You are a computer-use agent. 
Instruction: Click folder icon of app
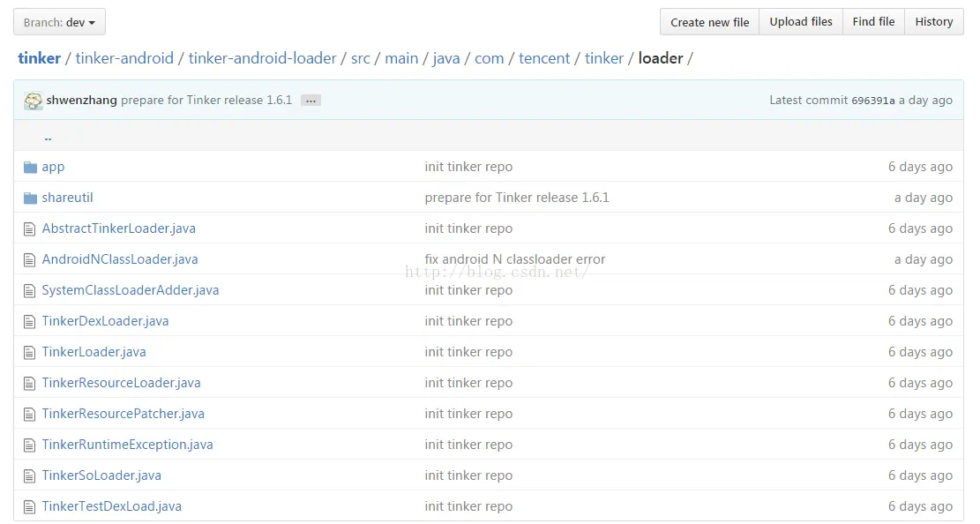tap(30, 167)
